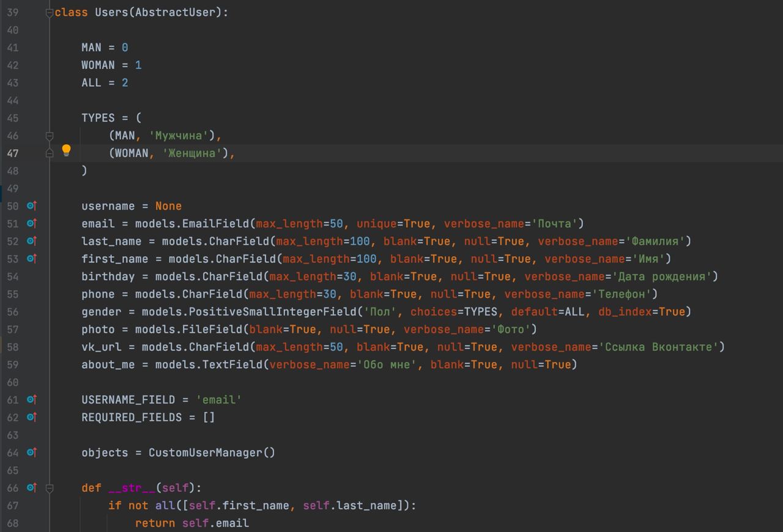Viewport: 783px width, 532px height.
Task: Click override gutter icon beside USERNAME_FIELD line 61
Action: point(32,399)
